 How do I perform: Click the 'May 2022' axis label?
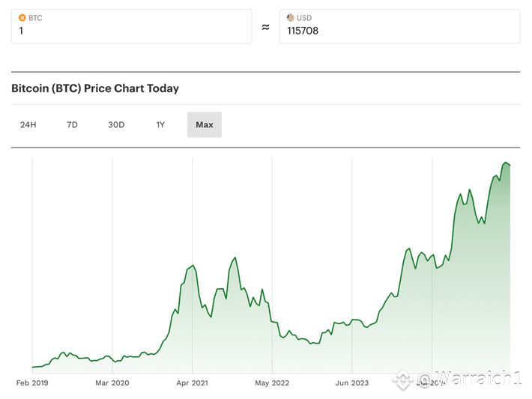[x=272, y=383]
